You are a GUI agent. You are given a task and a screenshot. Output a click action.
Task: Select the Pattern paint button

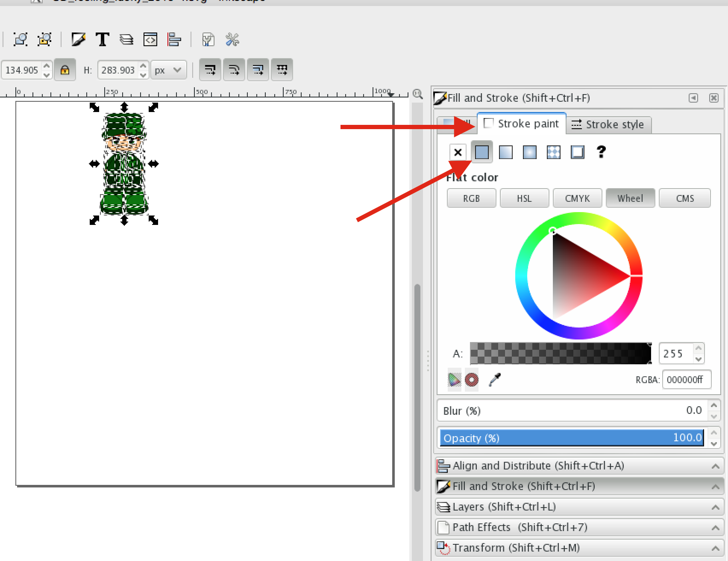[554, 152]
